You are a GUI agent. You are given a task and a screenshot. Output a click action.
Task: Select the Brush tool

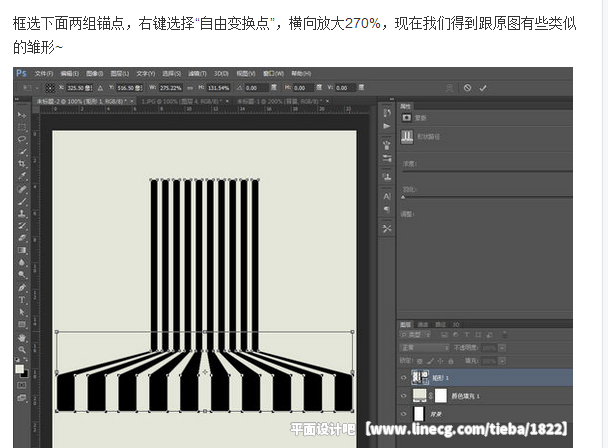[x=22, y=201]
